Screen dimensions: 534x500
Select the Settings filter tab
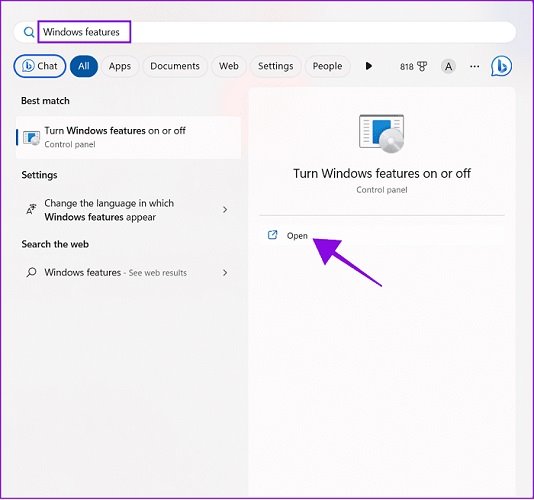coord(276,66)
